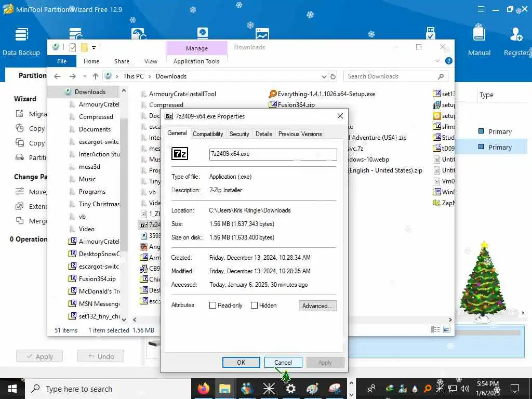Click the search magnifier in Explorer
Screen dimensions: 532x399
tap(441, 76)
